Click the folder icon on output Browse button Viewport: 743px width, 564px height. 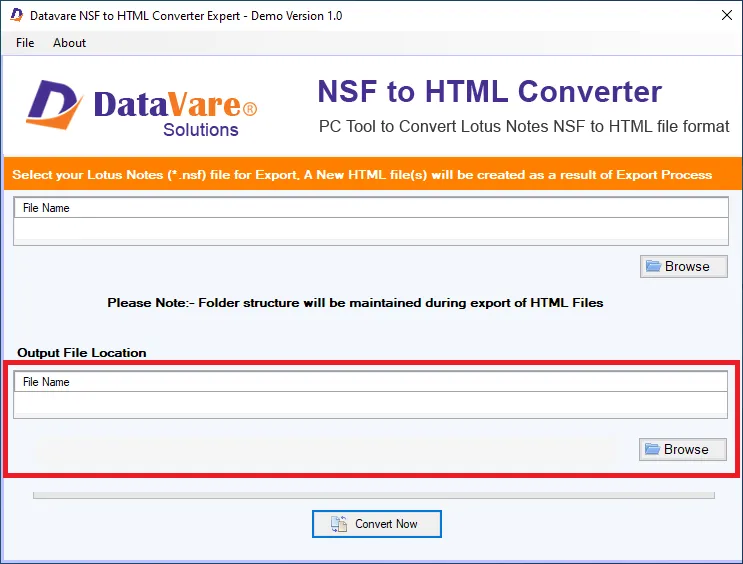click(x=652, y=449)
